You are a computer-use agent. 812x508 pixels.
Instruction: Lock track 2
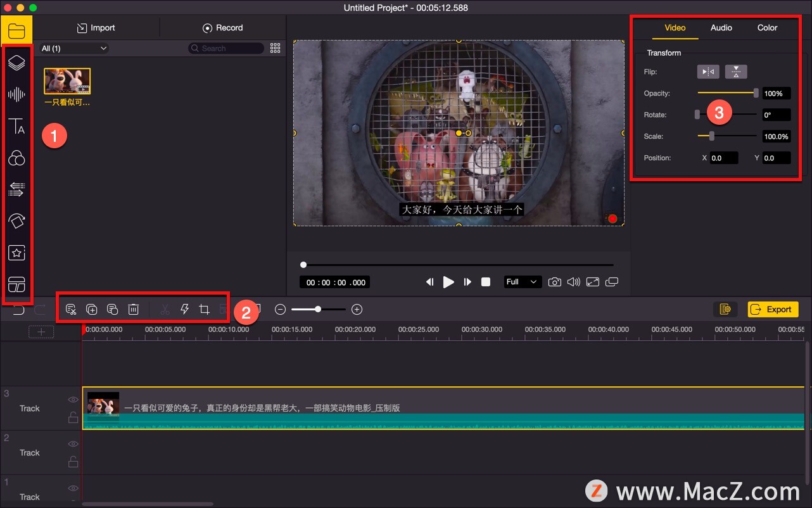pos(73,461)
